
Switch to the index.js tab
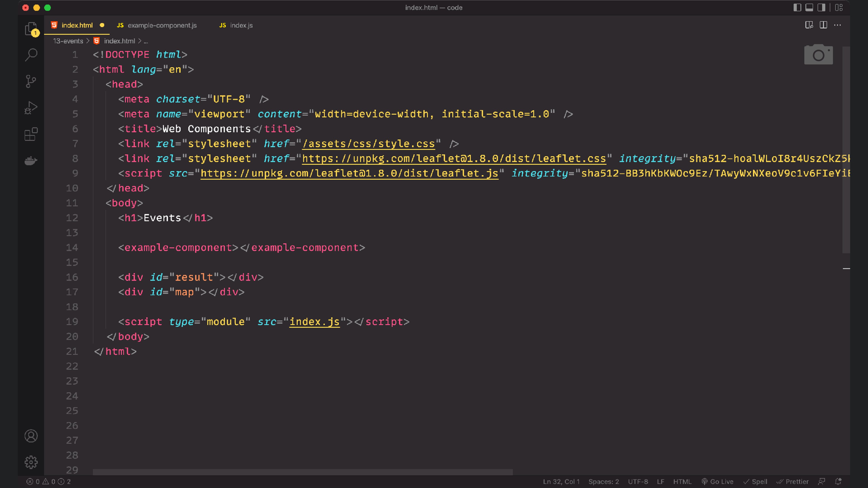click(241, 25)
